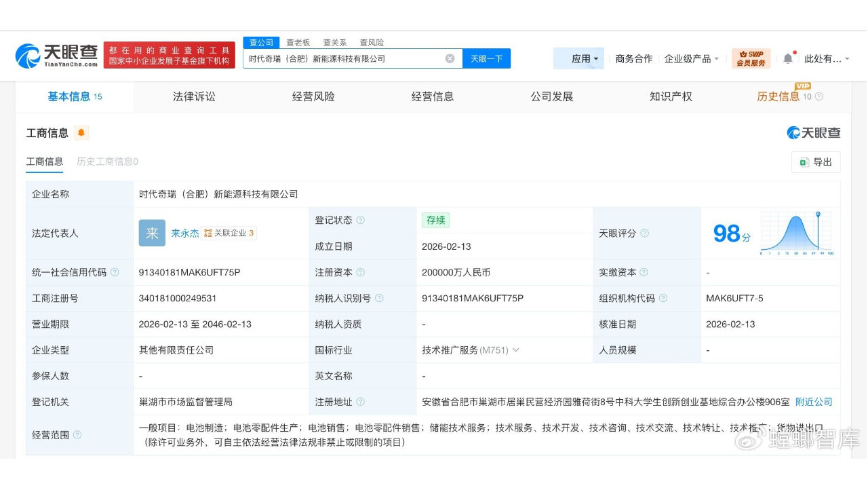This screenshot has height=488, width=868.
Task: Click the 工商信息 subscription bell icon
Action: point(81,133)
